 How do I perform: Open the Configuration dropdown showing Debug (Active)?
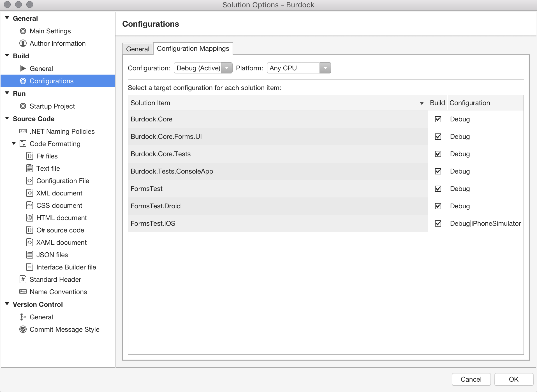tap(203, 68)
